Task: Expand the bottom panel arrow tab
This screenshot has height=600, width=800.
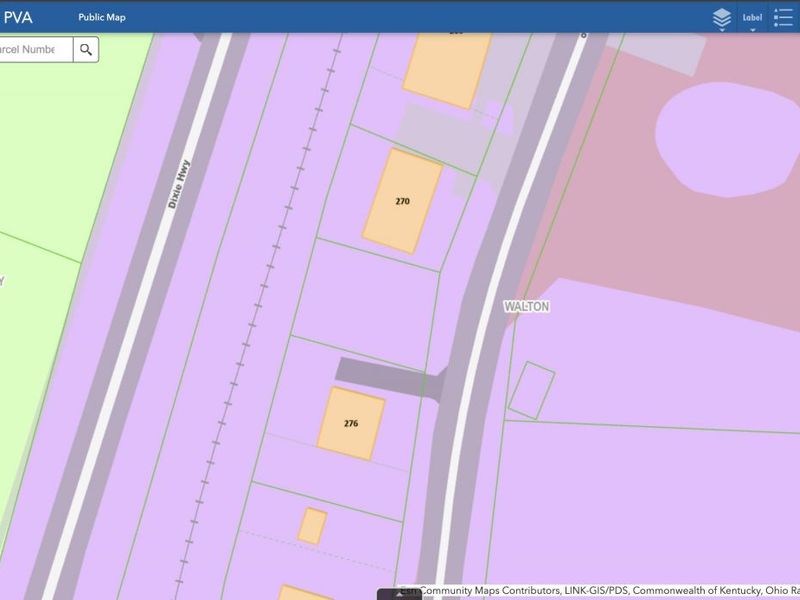Action: click(x=399, y=594)
